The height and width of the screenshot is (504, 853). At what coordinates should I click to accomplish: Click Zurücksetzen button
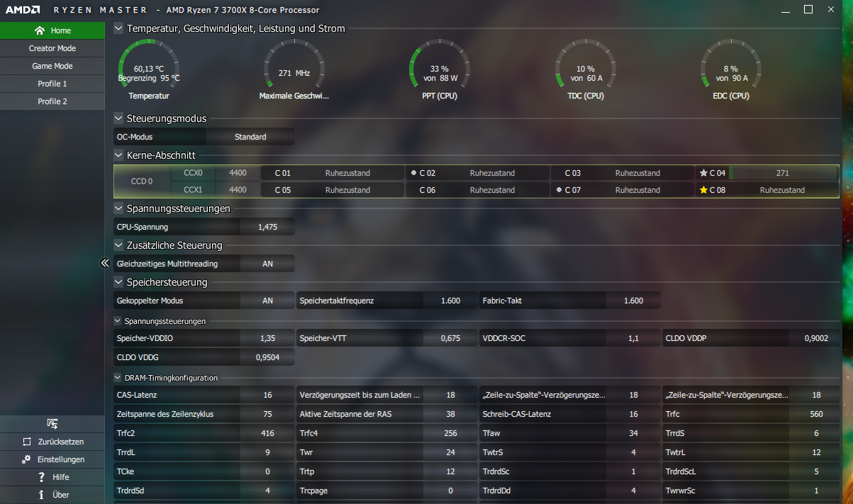(x=52, y=442)
